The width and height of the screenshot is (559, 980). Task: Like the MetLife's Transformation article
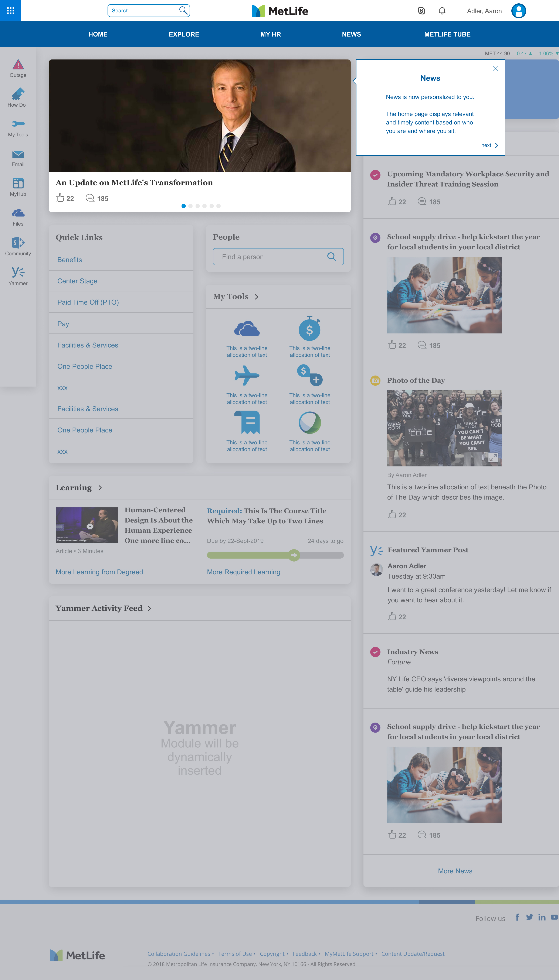pyautogui.click(x=60, y=198)
